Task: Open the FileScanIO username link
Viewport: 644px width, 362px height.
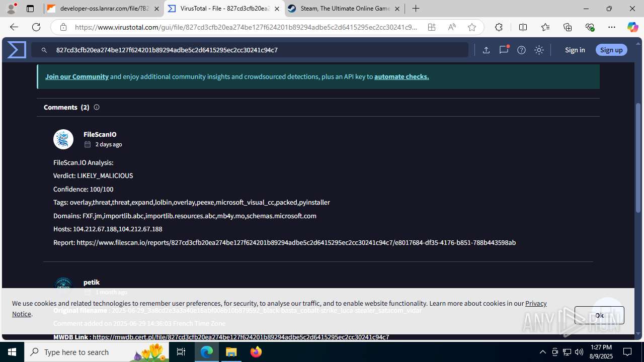Action: coord(100,134)
